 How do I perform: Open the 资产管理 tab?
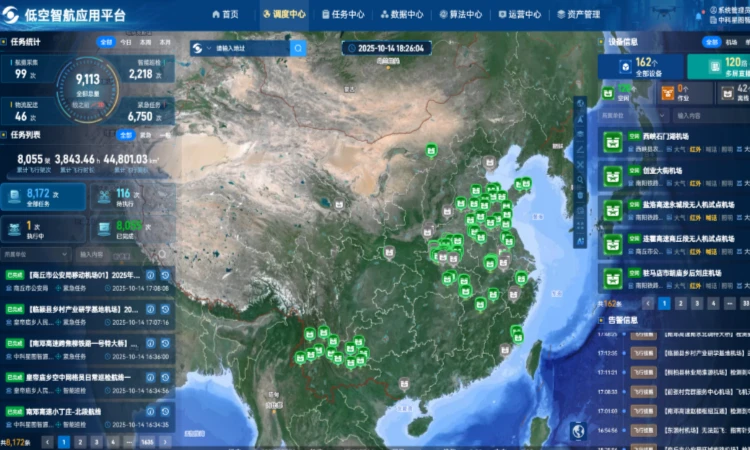pos(578,14)
